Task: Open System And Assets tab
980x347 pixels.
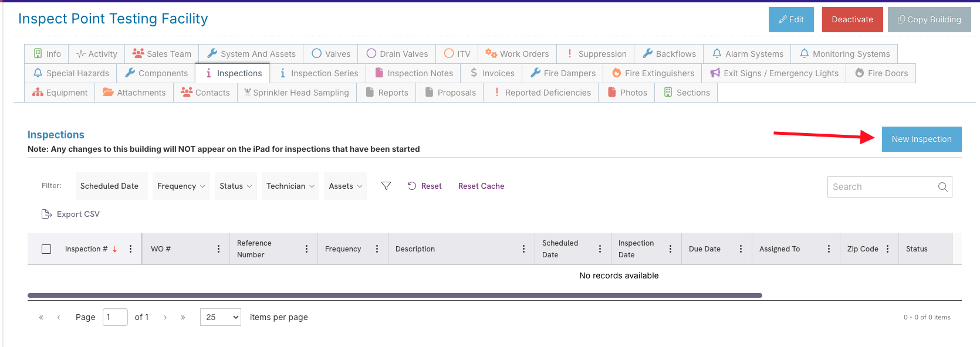Action: 251,54
